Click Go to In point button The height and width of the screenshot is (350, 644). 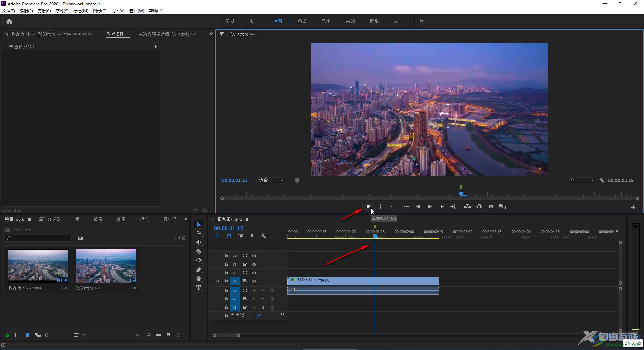click(406, 207)
